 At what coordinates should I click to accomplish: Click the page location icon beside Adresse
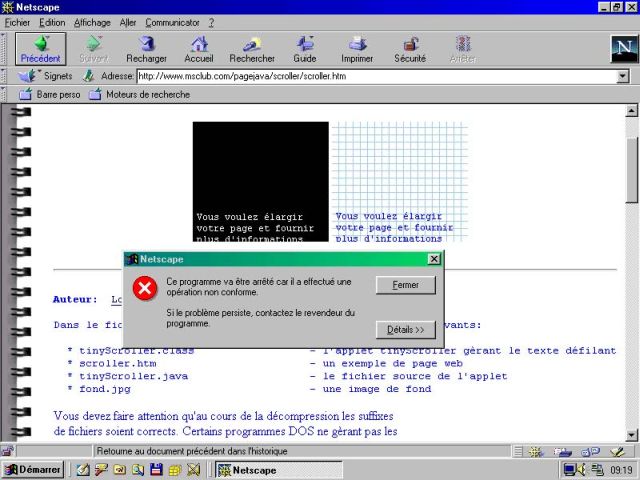click(x=88, y=76)
